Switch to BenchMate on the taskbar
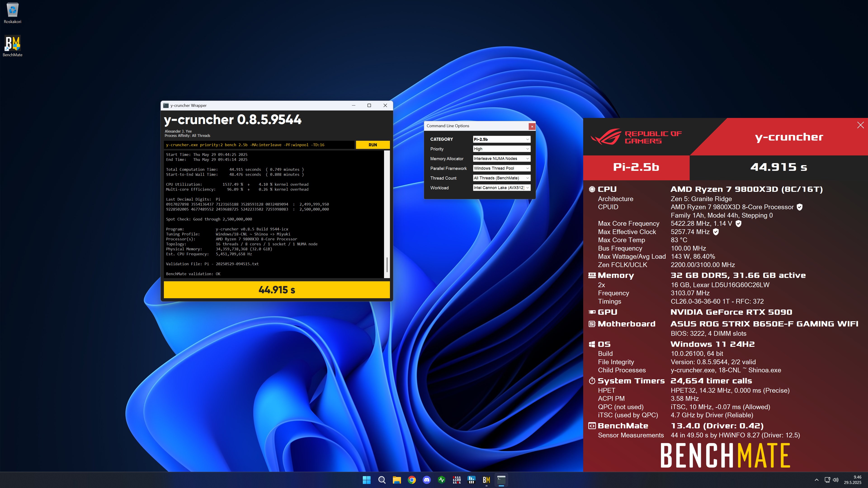 (x=486, y=480)
